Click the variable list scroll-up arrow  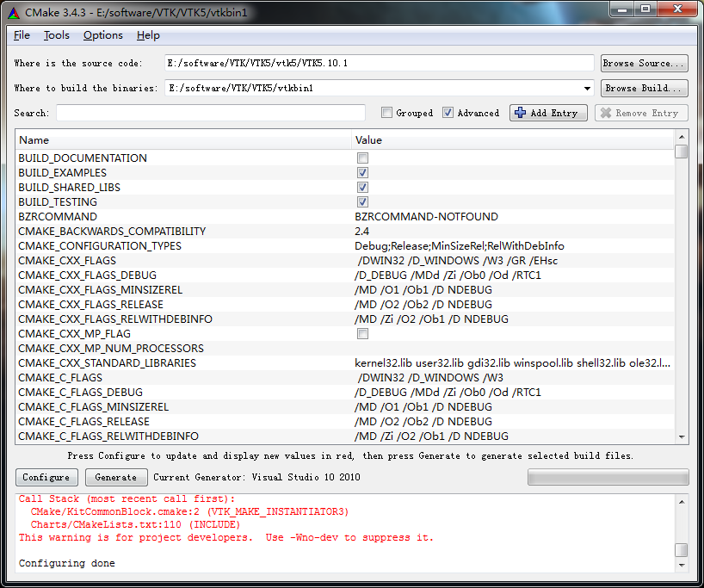coord(681,137)
